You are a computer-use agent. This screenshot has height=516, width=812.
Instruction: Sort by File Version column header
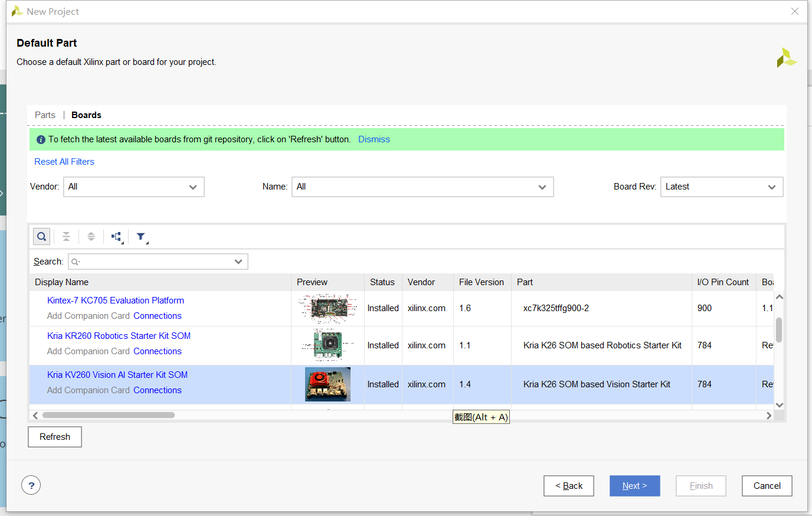click(482, 282)
